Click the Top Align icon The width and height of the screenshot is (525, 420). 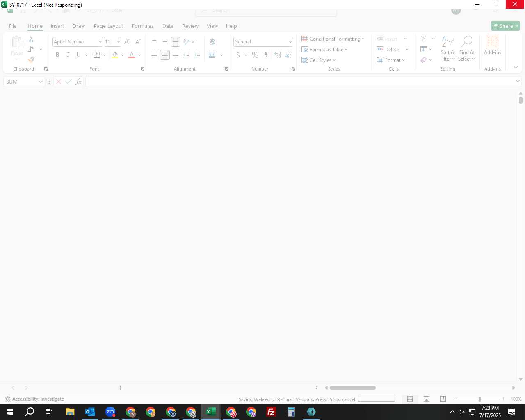pyautogui.click(x=154, y=41)
